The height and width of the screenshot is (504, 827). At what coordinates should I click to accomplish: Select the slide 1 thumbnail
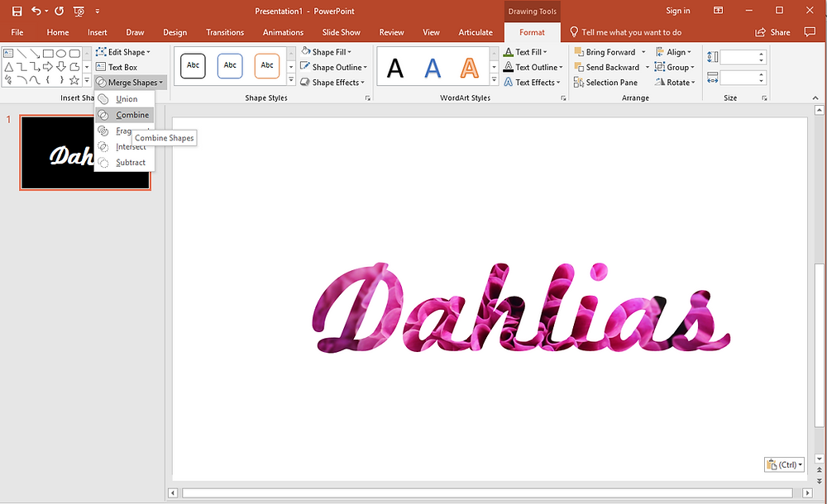pos(85,152)
